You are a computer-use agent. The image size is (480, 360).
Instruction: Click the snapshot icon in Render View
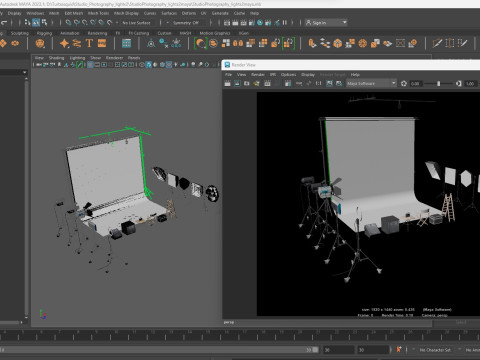pyautogui.click(x=247, y=83)
